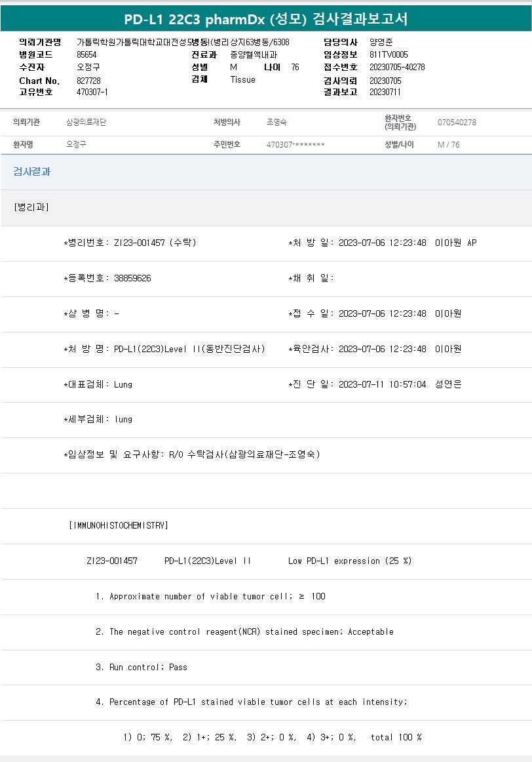The width and height of the screenshot is (532, 762).
Task: Select prescribing doctor 조영숙 in info row
Action: tap(276, 123)
